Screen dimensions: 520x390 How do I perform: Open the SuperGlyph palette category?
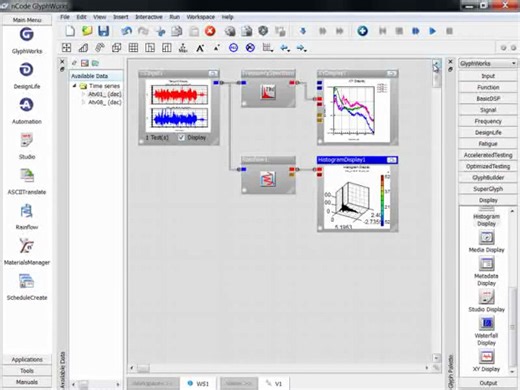click(488, 189)
